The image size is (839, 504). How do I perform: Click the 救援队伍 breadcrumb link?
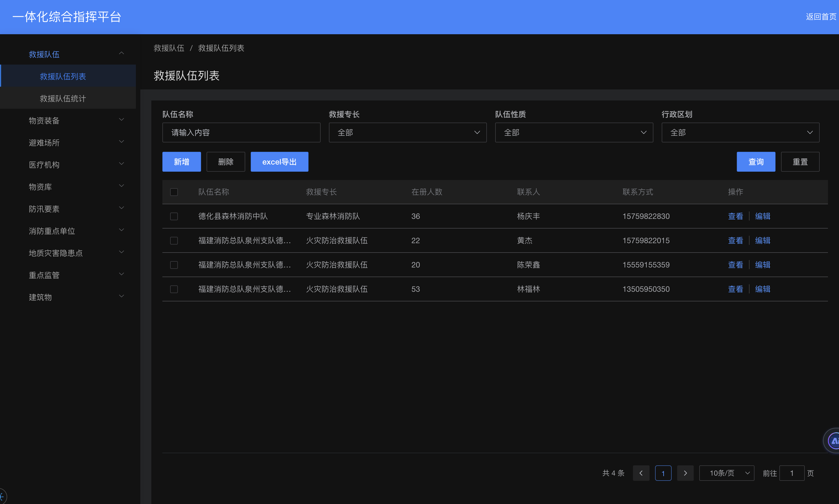pos(169,48)
